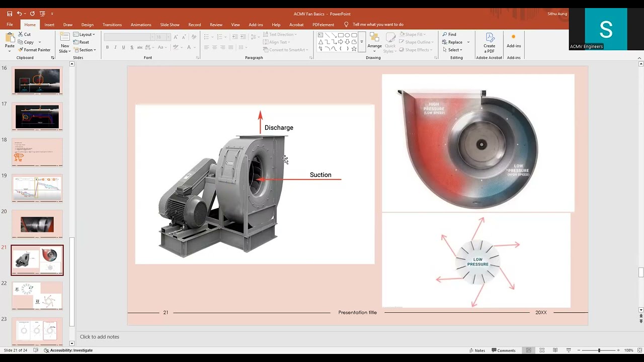Select the Discharge label on the slide

pos(279,128)
